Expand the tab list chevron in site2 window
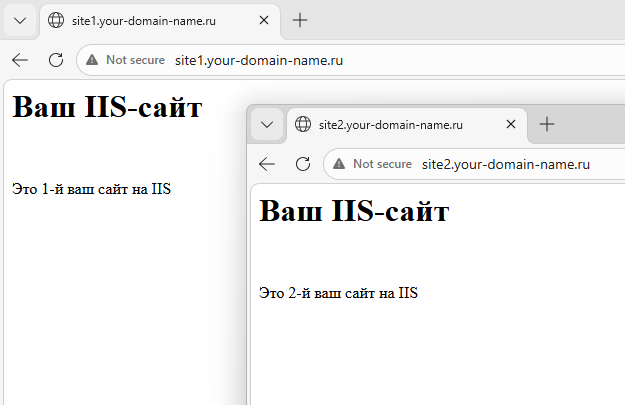Image resolution: width=625 pixels, height=405 pixels. tap(267, 125)
